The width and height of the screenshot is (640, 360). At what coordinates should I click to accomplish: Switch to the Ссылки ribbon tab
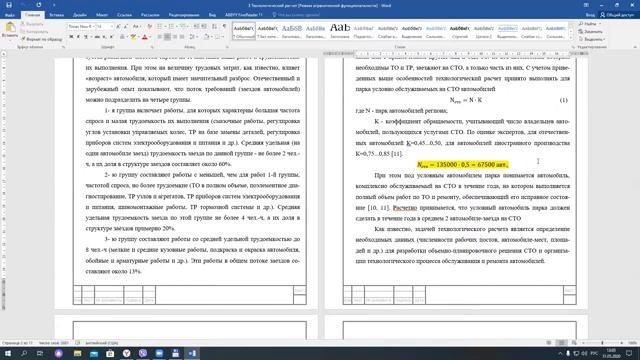coord(124,15)
